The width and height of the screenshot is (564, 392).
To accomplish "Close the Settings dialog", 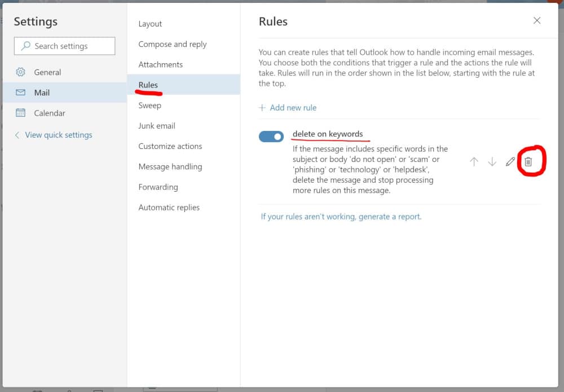I will tap(537, 21).
